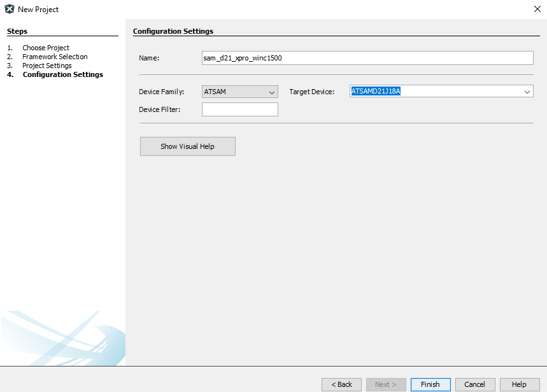This screenshot has width=547, height=392.
Task: Close the New Project dialog window
Action: click(536, 10)
